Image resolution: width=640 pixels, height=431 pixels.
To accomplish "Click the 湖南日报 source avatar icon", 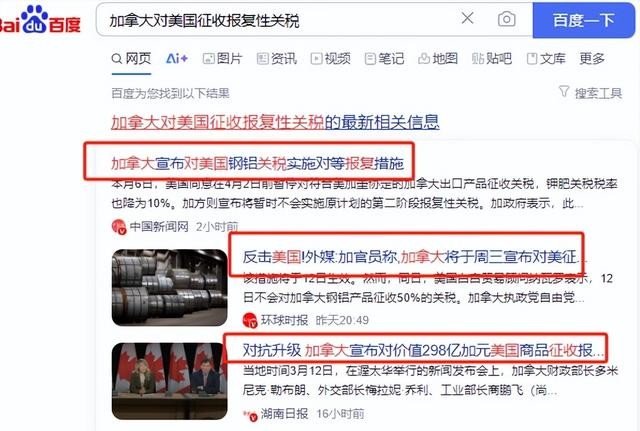I will pos(249,415).
